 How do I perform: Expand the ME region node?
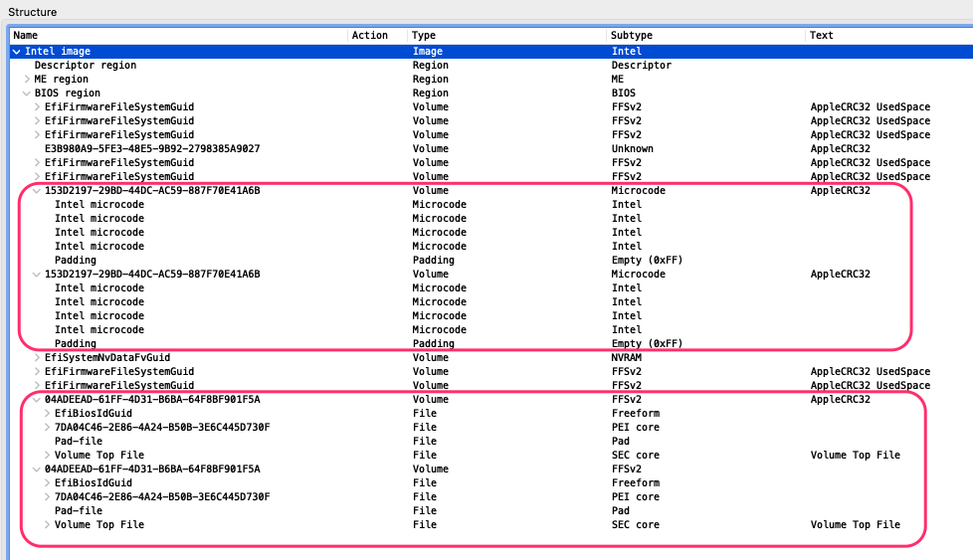pos(27,80)
